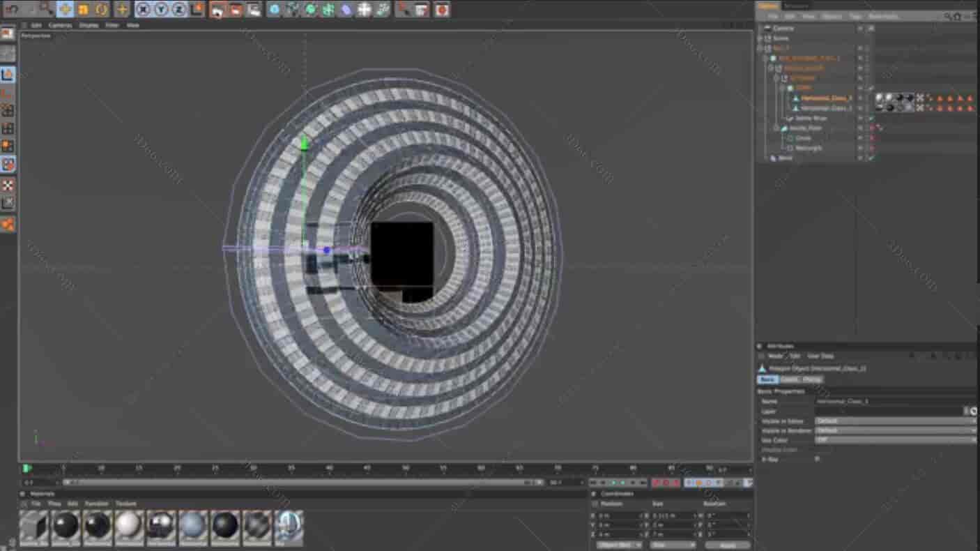Switch to polygons mode in the left sidebar
This screenshot has width=980, height=551.
[8, 144]
